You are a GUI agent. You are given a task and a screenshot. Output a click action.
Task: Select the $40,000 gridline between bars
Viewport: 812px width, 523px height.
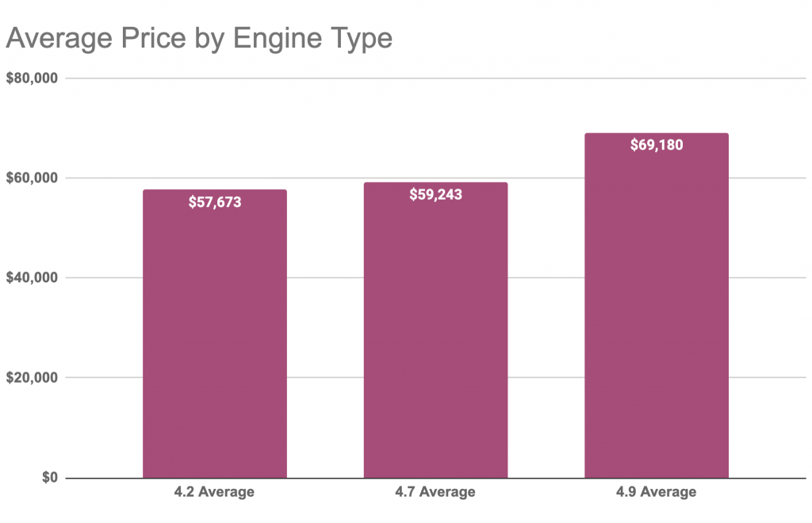(x=325, y=278)
